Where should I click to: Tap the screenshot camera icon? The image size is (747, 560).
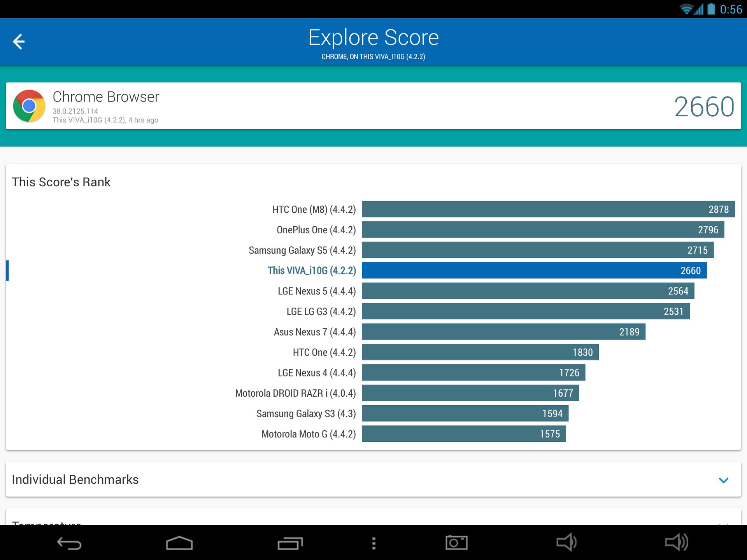[456, 542]
